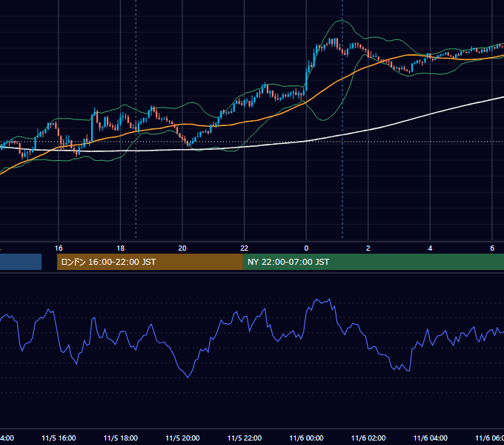This screenshot has height=445, width=504.
Task: Click the '11/6 00:00' date label
Action: (x=306, y=438)
